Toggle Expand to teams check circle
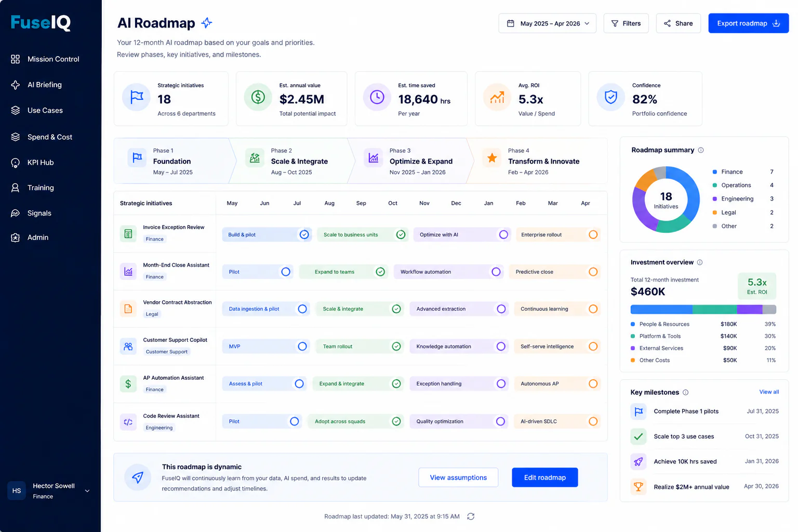Viewport: 798px width, 532px height. 380,272
